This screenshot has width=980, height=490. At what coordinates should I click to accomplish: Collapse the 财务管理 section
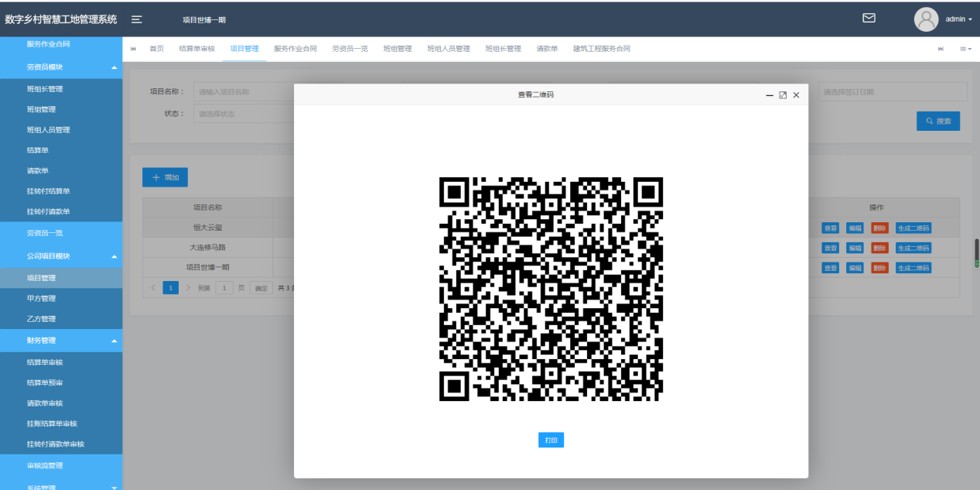click(x=61, y=341)
